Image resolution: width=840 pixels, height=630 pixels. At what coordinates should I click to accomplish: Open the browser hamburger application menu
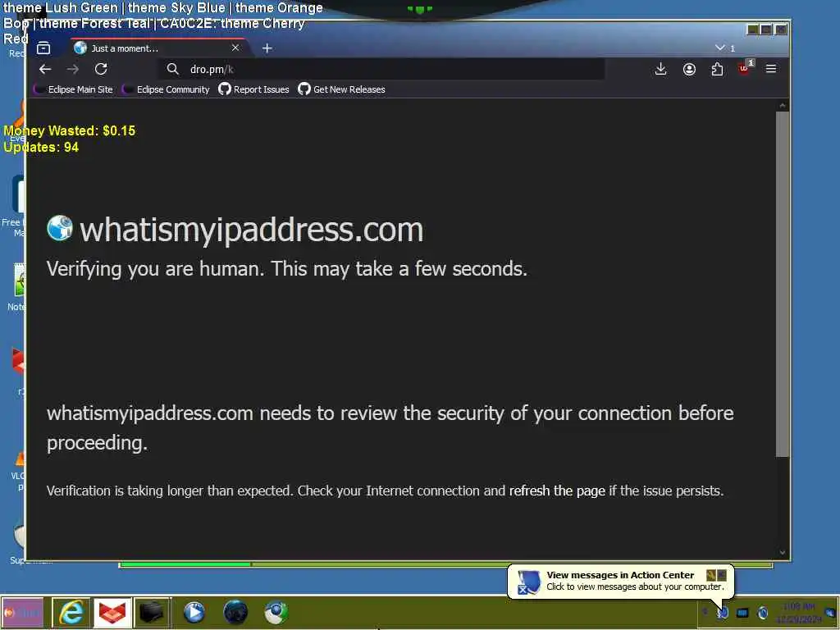(x=771, y=69)
